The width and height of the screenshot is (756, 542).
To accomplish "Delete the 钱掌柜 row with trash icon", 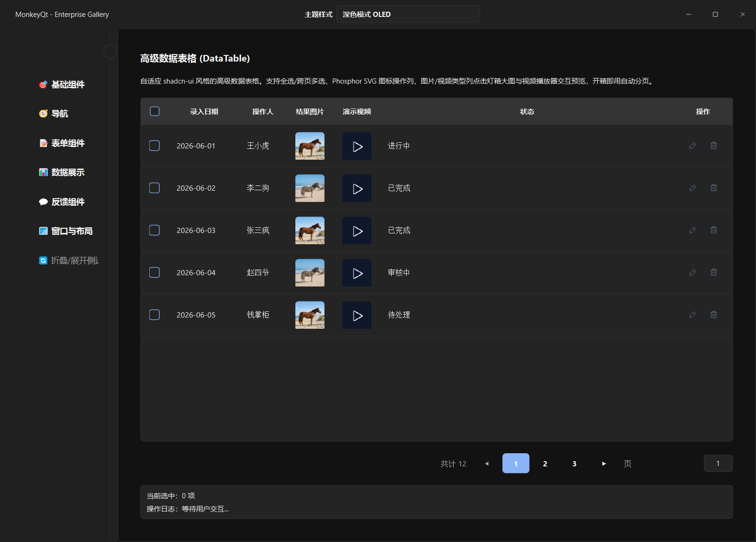I will [714, 315].
